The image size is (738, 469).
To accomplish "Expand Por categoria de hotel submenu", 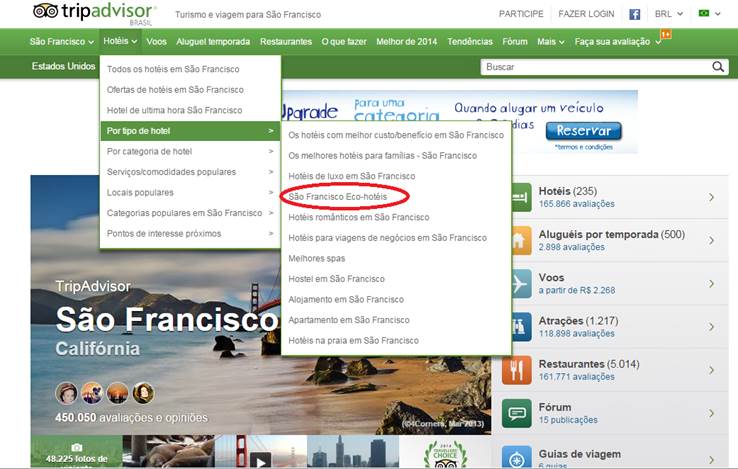I will pos(189,151).
